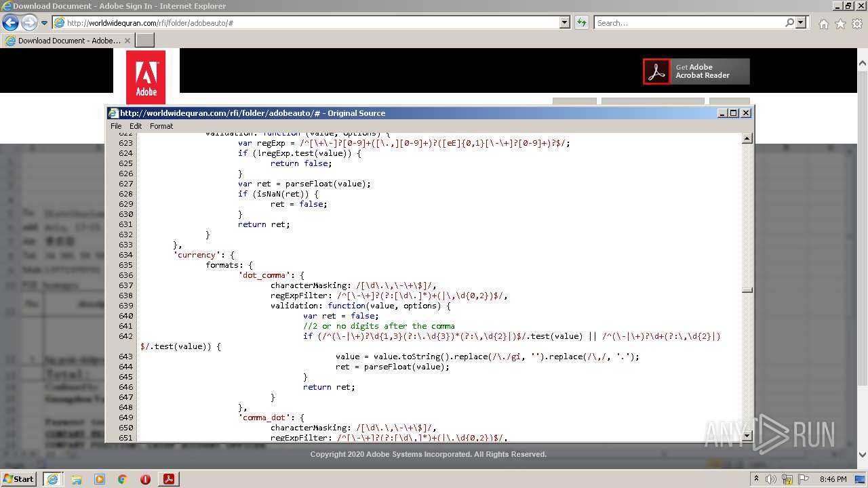Click the search magnifier icon
Screen dimensions: 868x488
pyautogui.click(x=789, y=23)
